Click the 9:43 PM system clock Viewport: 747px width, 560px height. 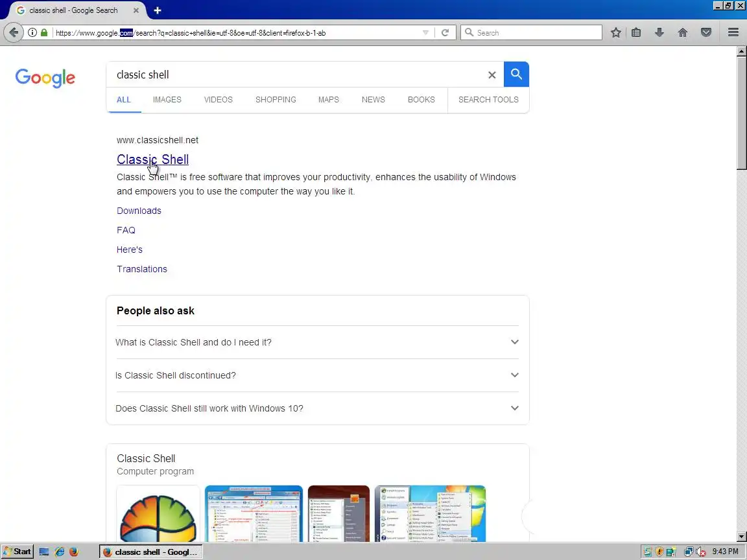coord(726,552)
